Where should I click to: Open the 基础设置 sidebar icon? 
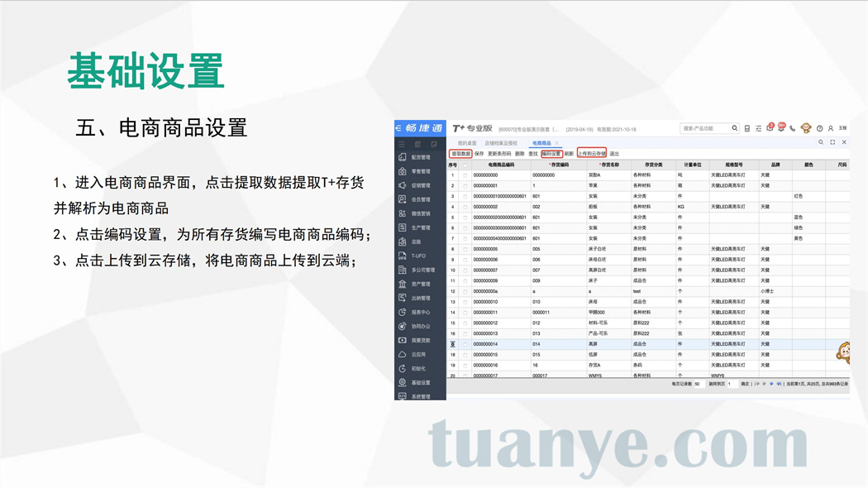click(403, 383)
